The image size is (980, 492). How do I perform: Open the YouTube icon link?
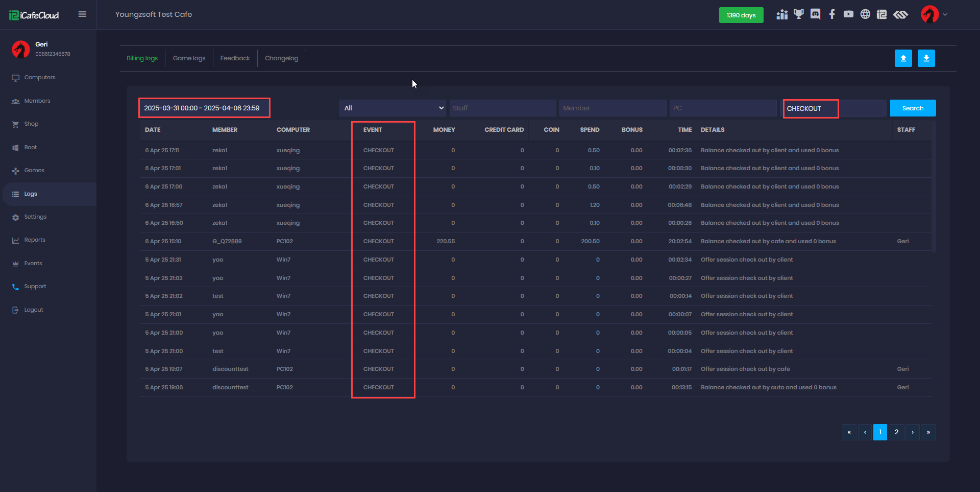[x=848, y=14]
